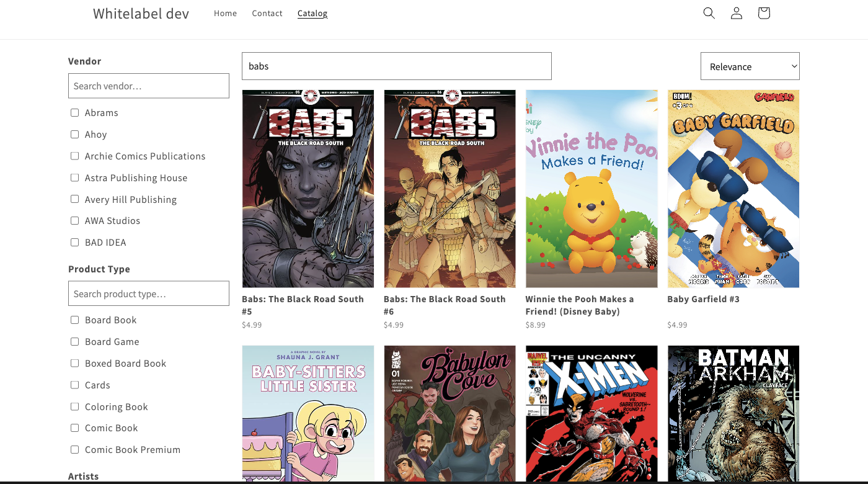Screen dimensions: 868x484
Task: Open Winnie the Pooh Makes a Friend title
Action: point(580,305)
